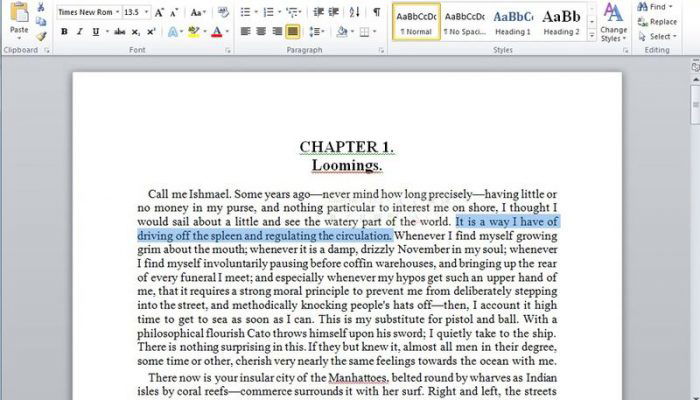The height and width of the screenshot is (400, 700).
Task: Toggle subscript formatting
Action: click(x=135, y=32)
